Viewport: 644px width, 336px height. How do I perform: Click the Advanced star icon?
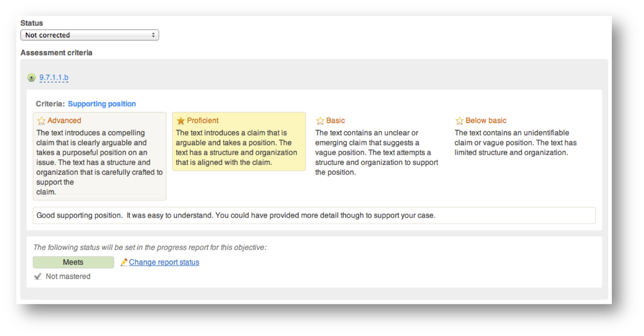[42, 121]
